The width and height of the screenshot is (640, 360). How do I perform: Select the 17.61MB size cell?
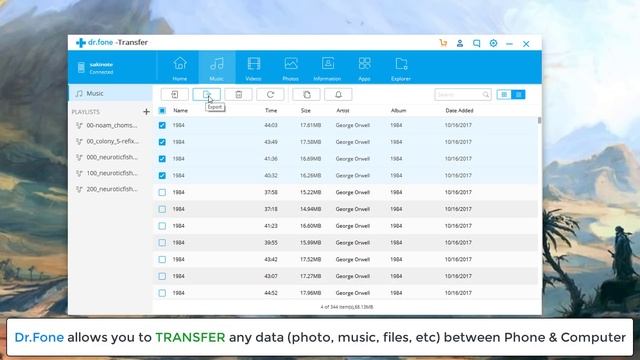(x=311, y=125)
